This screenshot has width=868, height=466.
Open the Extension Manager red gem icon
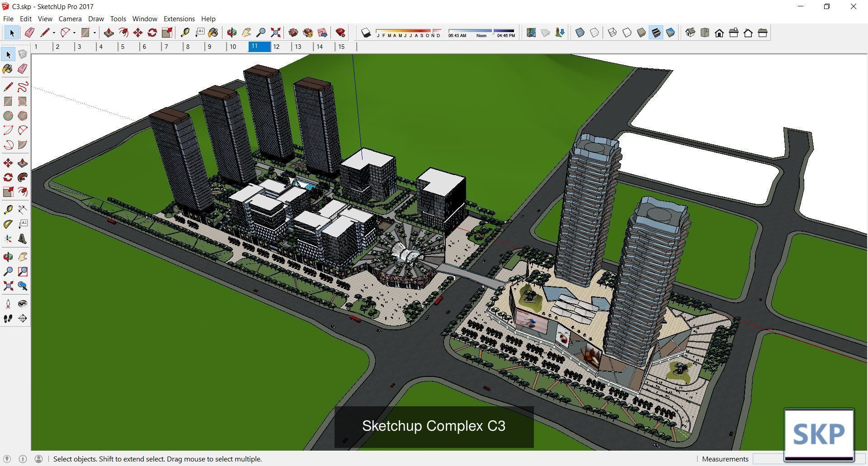pyautogui.click(x=340, y=33)
